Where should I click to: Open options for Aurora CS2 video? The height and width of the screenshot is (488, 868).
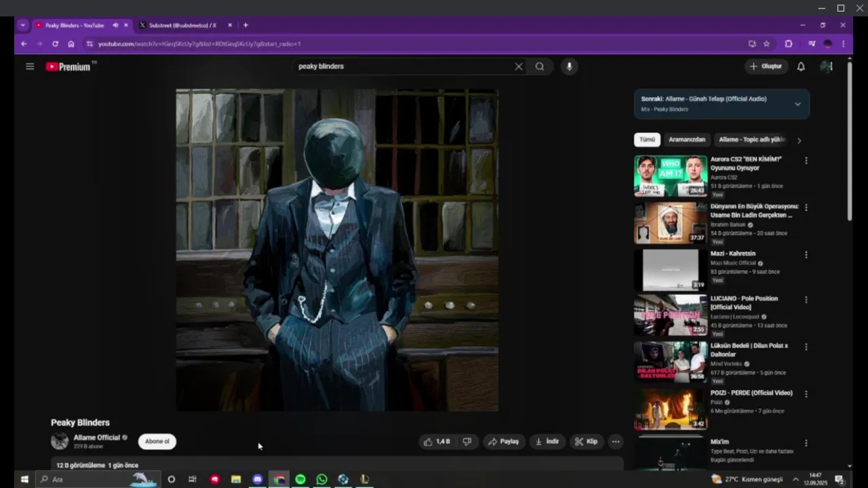(x=806, y=161)
